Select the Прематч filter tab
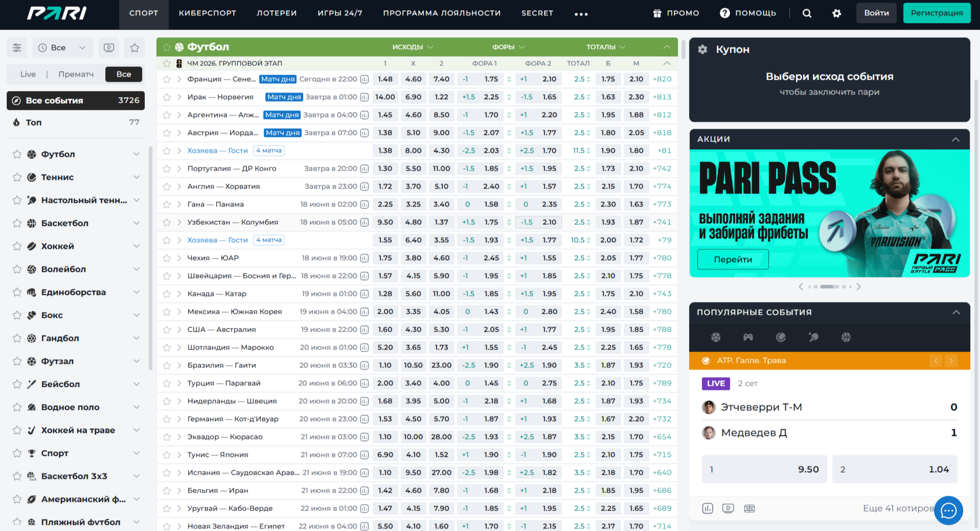980x531 pixels. click(76, 75)
